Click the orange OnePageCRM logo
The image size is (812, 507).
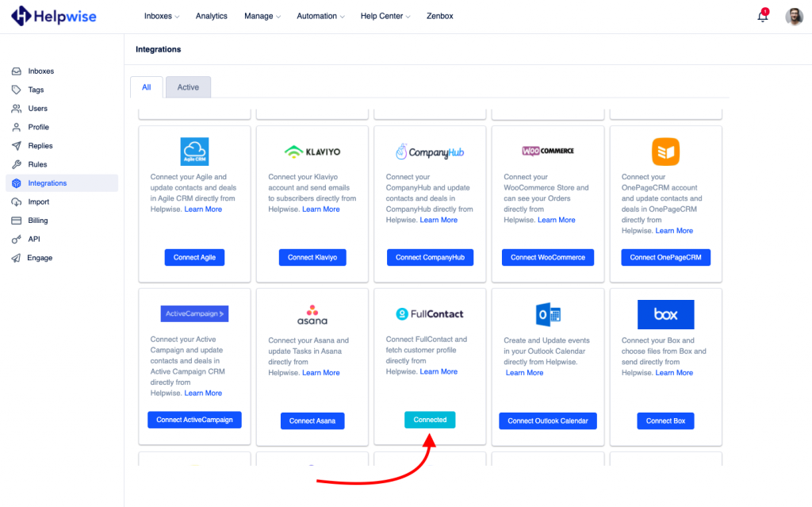tap(665, 152)
